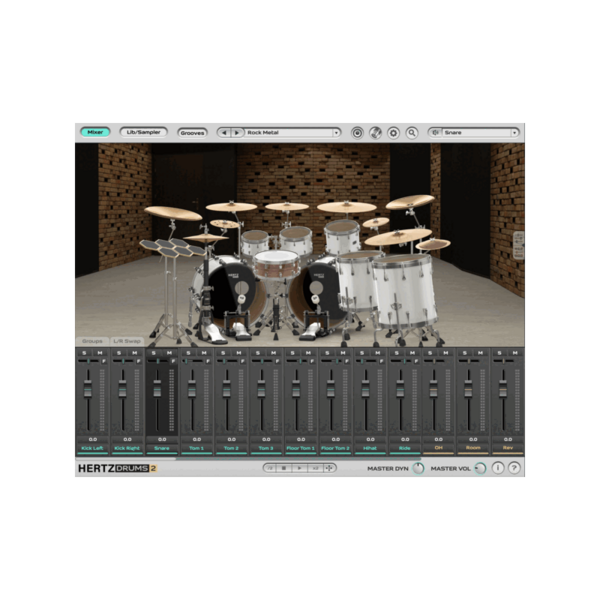Click the F button on Floor Tom 2 channel
This screenshot has height=600, width=600.
347,361
